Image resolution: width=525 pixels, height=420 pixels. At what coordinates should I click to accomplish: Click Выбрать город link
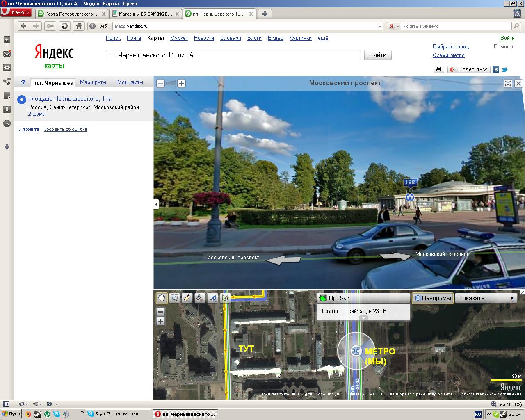click(x=451, y=46)
